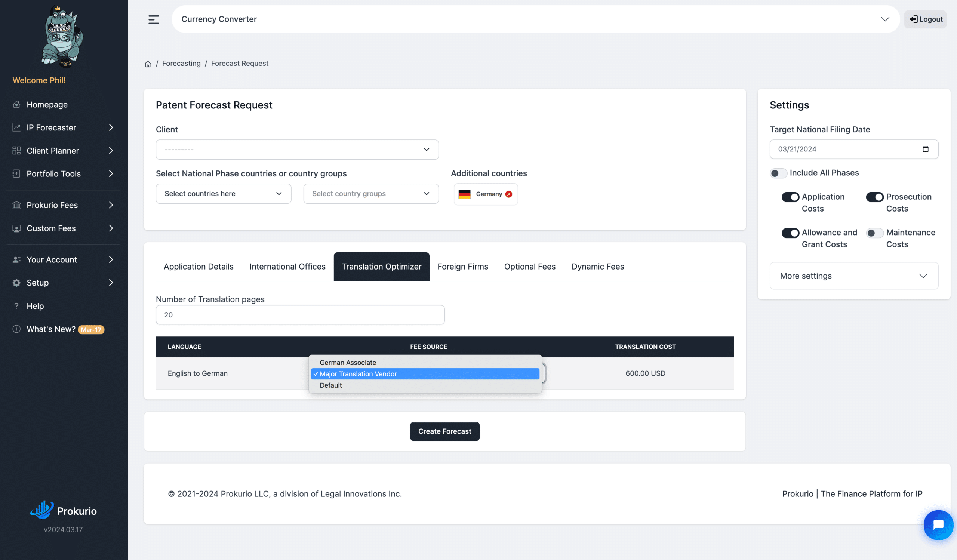Click the Prokurio logo in the sidebar footer

[x=64, y=510]
